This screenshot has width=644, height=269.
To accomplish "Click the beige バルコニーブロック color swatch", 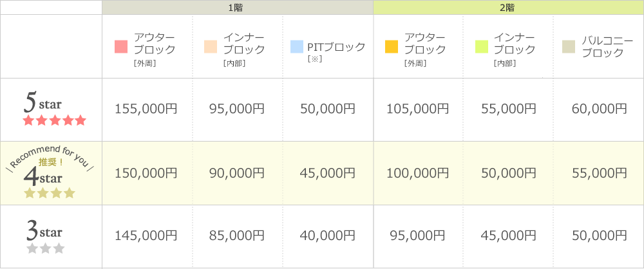I will coord(569,47).
